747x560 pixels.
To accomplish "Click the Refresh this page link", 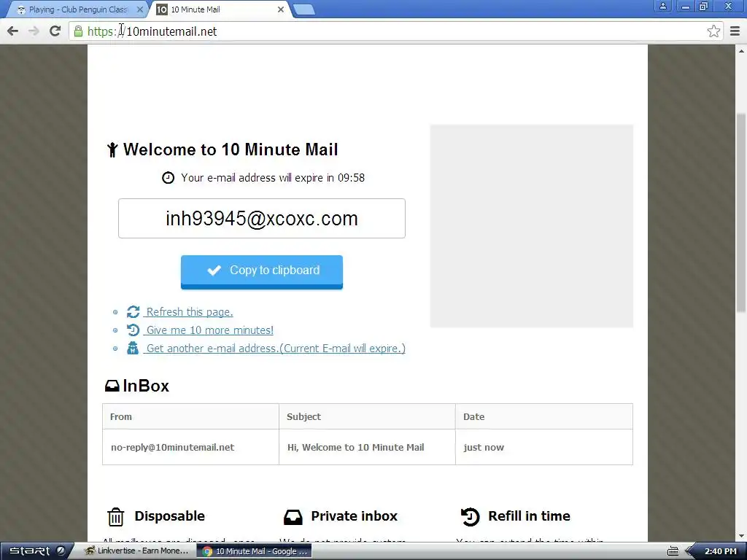I will point(189,312).
